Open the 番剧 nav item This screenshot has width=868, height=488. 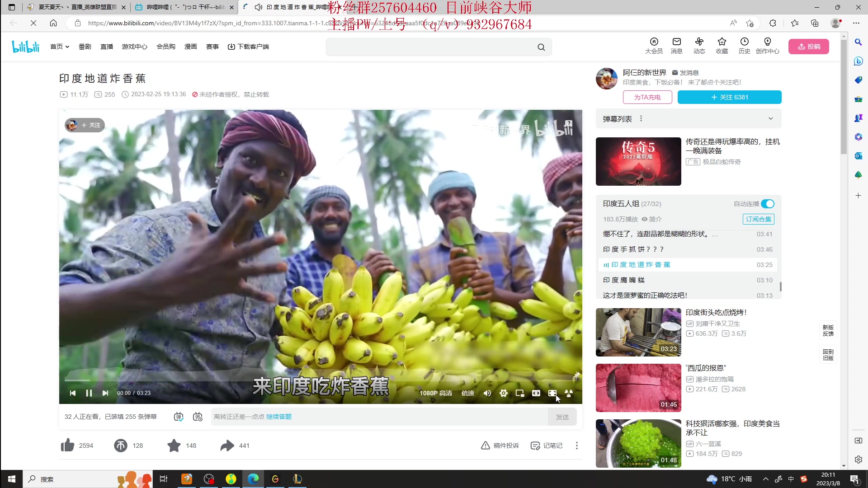(x=85, y=47)
